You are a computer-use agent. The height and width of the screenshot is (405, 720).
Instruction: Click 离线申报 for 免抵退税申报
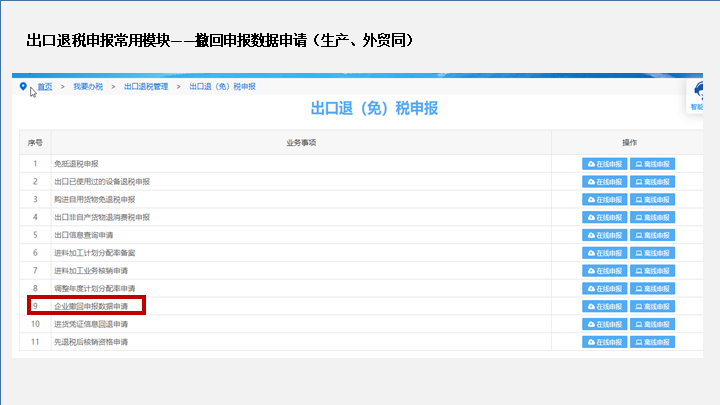pos(652,164)
